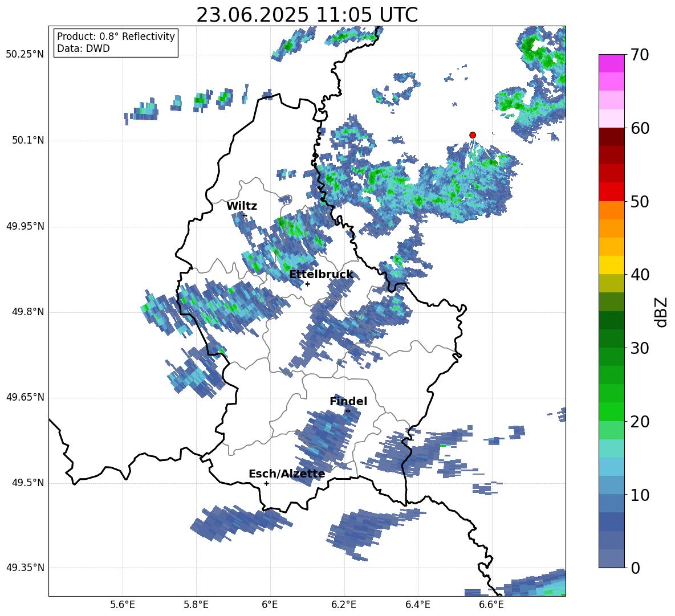Click the 5.6°E longitude label

click(x=123, y=605)
